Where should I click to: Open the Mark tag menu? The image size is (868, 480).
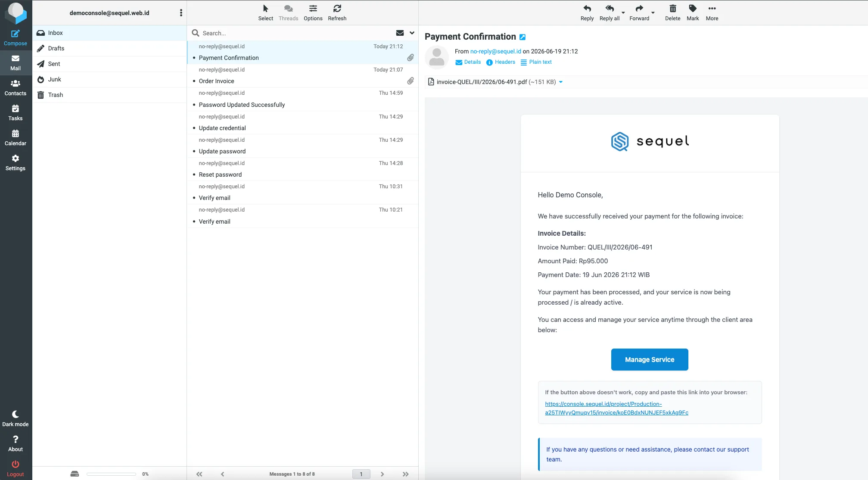pos(693,13)
